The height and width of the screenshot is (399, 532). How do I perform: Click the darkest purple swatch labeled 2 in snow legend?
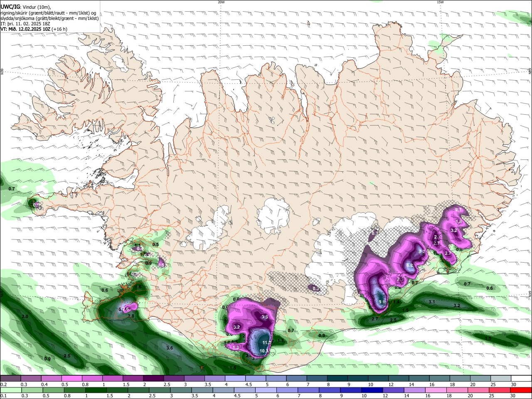pos(153,378)
